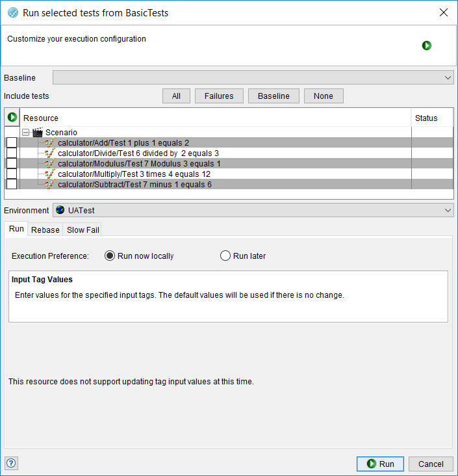Click the green execution icon in banner
Screen dimensions: 458x476
point(426,46)
